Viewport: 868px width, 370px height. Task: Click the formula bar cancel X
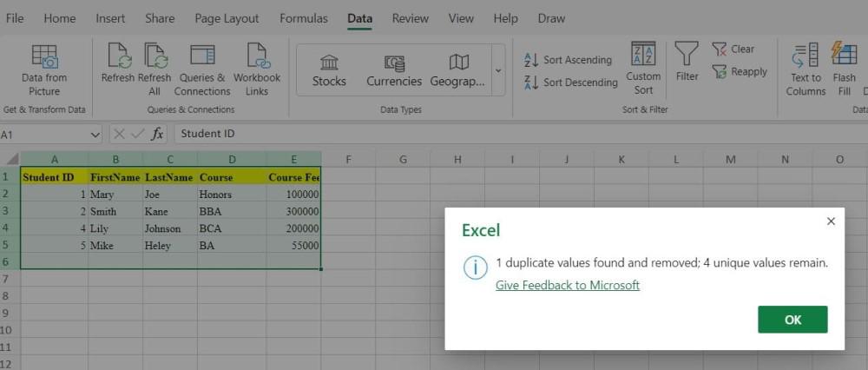coord(118,134)
